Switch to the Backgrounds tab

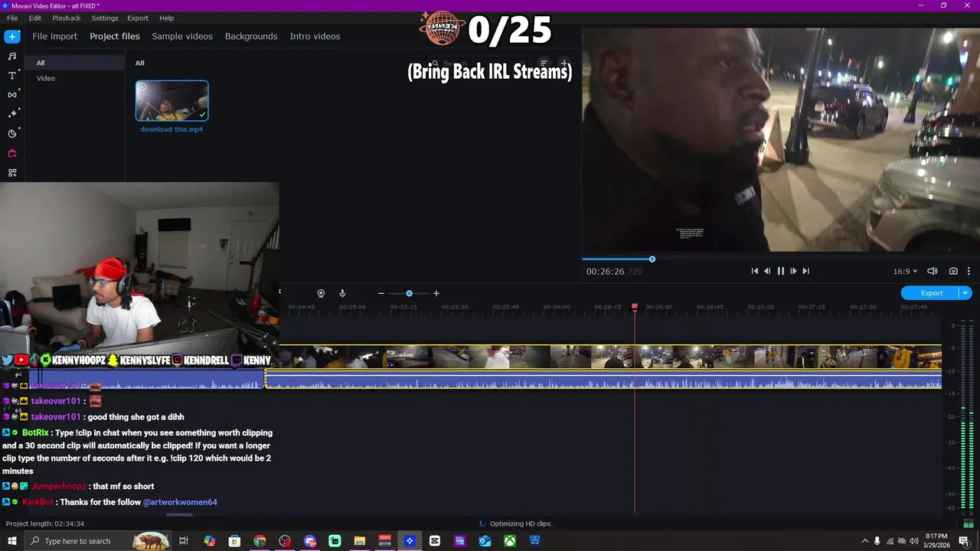coord(251,36)
